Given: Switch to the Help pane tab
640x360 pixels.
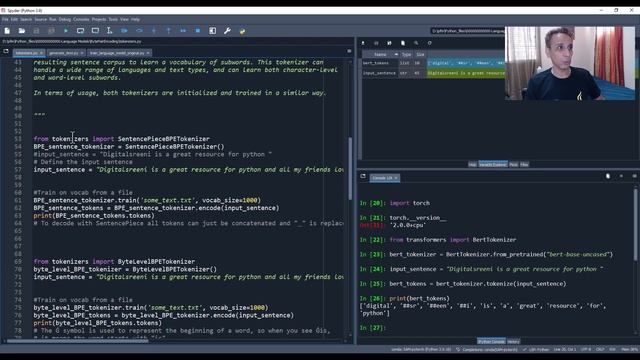Looking at the screenshot, I should tap(472, 164).
